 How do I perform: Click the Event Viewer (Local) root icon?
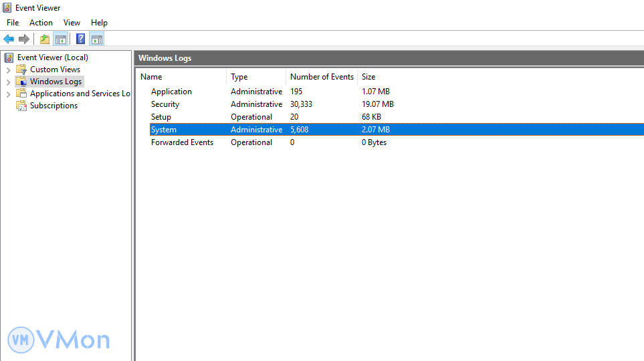9,57
